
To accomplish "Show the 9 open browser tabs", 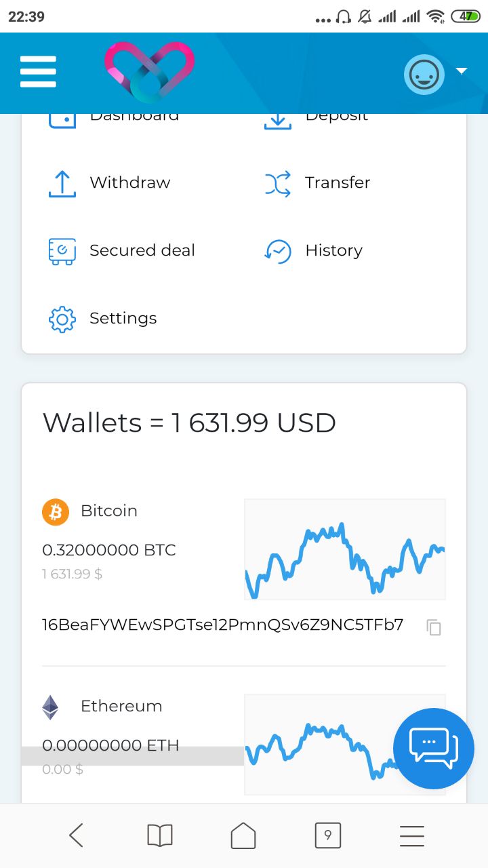I will click(x=328, y=835).
